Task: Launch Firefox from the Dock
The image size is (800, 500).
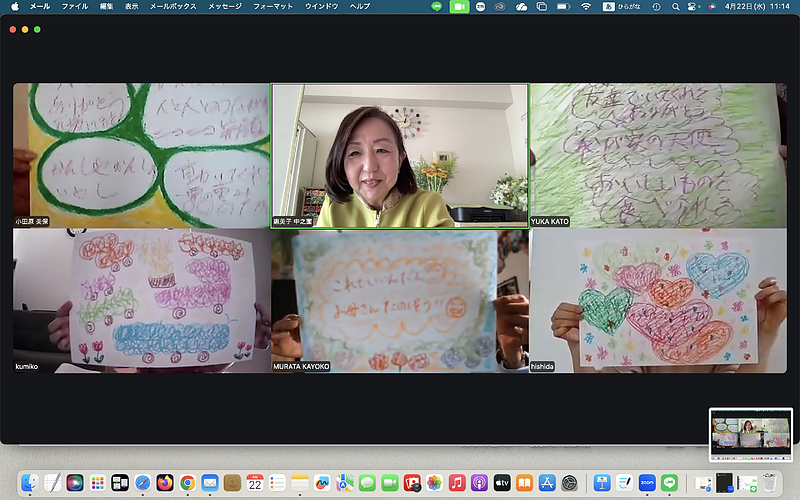Action: point(165,483)
